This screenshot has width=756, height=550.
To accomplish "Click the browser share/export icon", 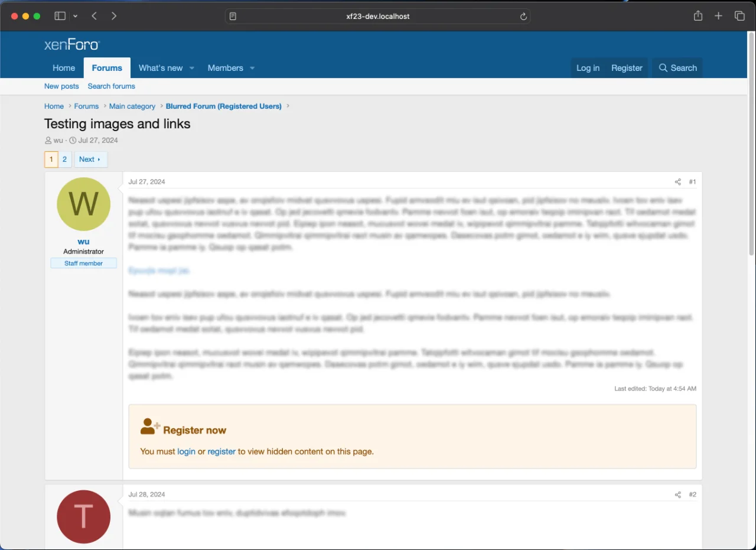I will (x=698, y=16).
